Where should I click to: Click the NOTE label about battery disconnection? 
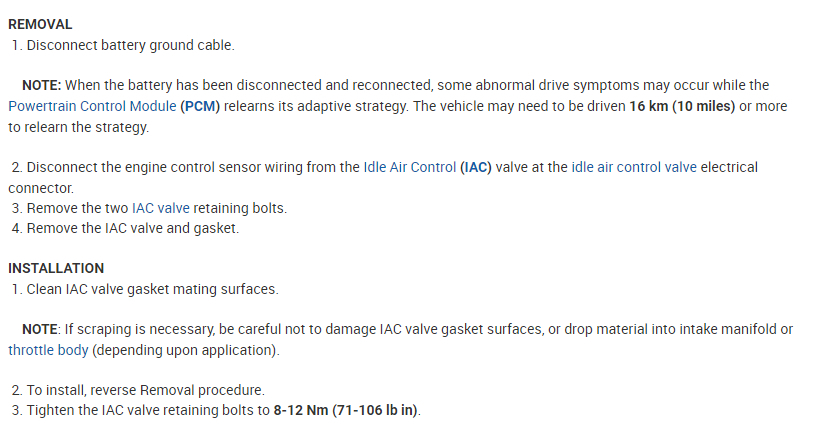click(x=42, y=85)
